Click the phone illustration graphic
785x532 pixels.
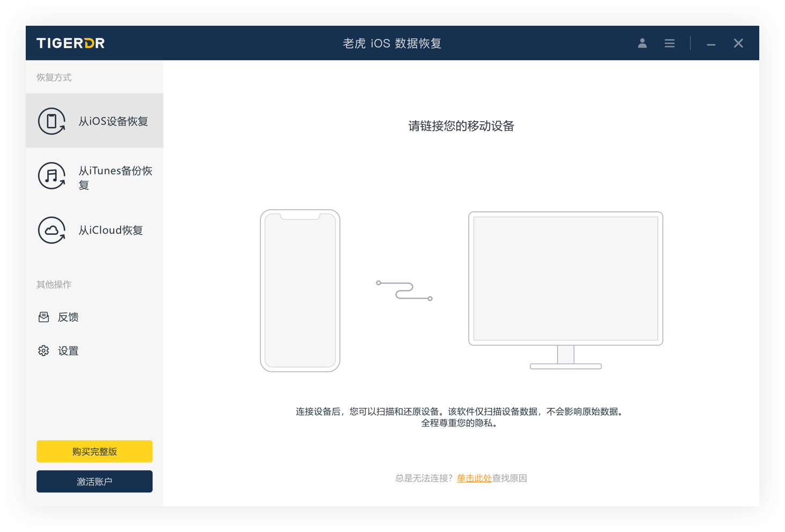[300, 291]
